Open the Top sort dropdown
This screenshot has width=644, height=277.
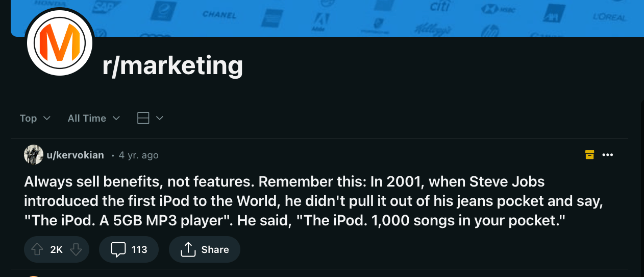(35, 118)
